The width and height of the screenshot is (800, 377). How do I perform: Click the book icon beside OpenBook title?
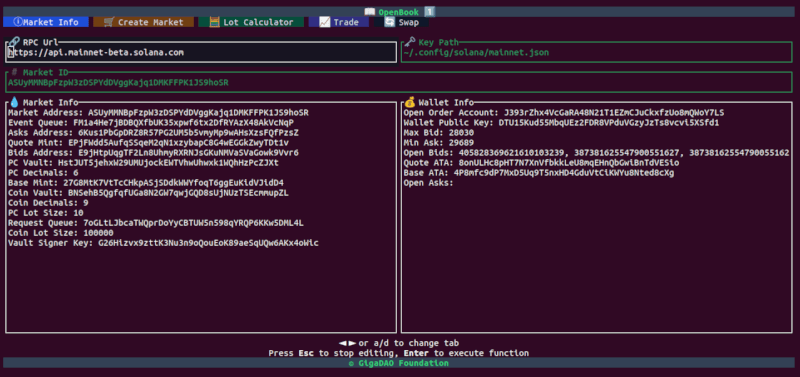[369, 12]
